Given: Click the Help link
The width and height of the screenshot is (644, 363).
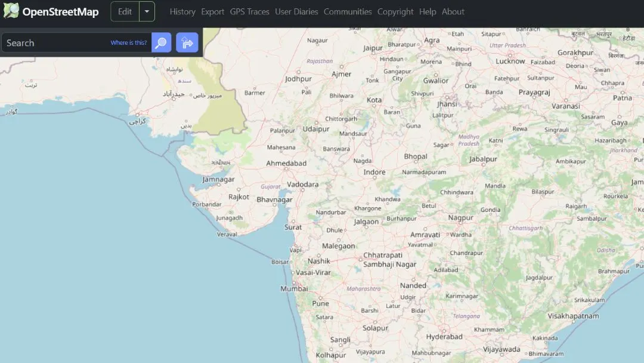Looking at the screenshot, I should pos(428,12).
